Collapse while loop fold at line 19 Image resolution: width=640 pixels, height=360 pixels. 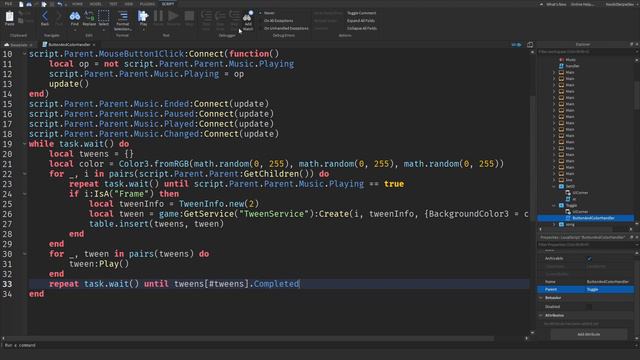[24, 144]
